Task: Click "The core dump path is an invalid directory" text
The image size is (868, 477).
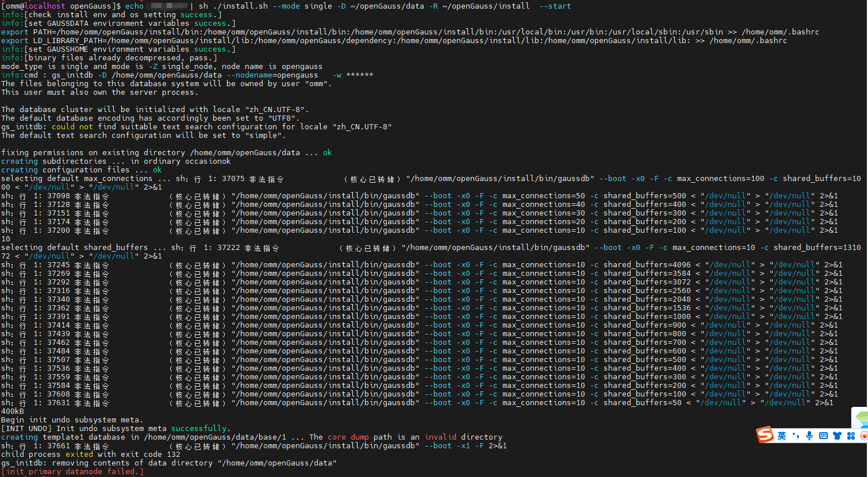Action: click(x=406, y=437)
